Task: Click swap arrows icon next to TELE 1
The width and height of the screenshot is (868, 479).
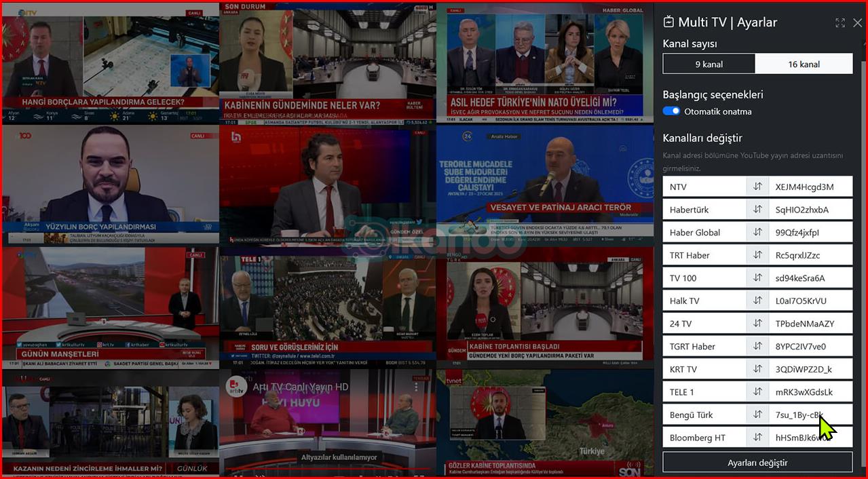Action: point(757,391)
